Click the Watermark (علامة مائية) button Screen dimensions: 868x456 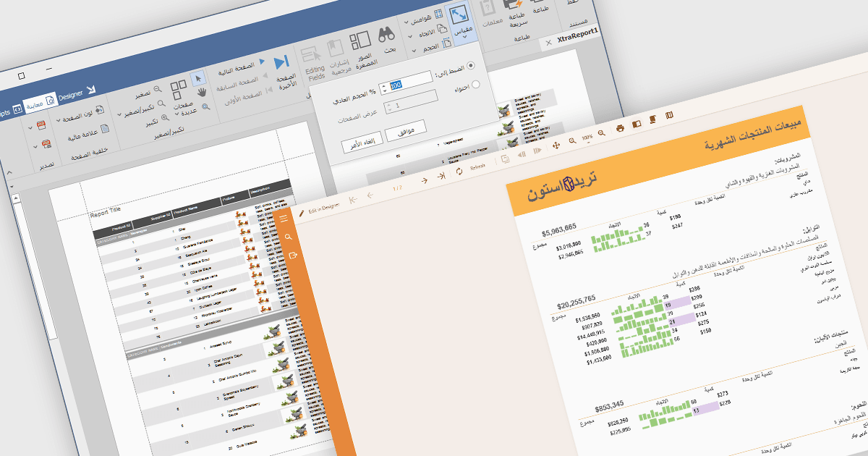click(x=88, y=132)
